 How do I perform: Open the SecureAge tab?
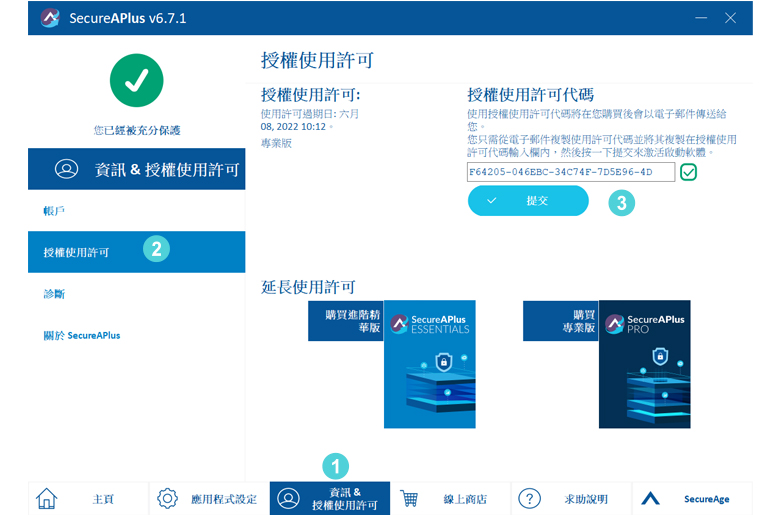pos(692,498)
